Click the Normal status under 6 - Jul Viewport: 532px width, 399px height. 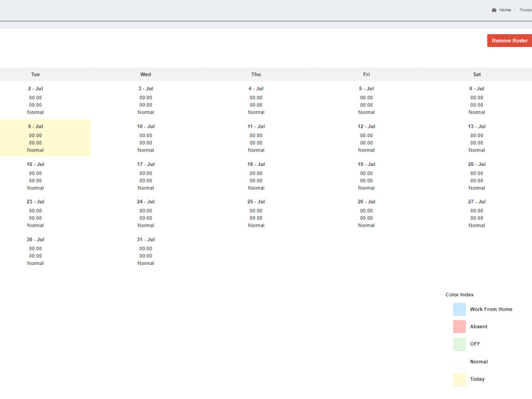click(x=477, y=112)
